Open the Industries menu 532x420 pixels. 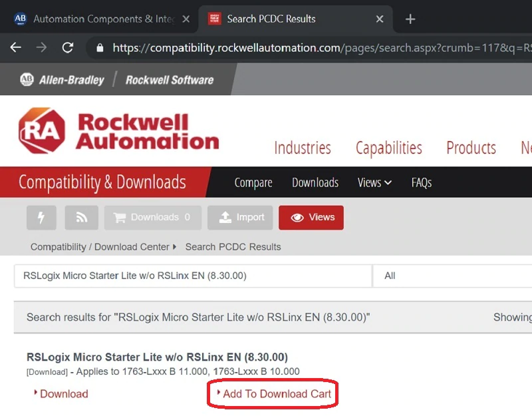click(303, 148)
